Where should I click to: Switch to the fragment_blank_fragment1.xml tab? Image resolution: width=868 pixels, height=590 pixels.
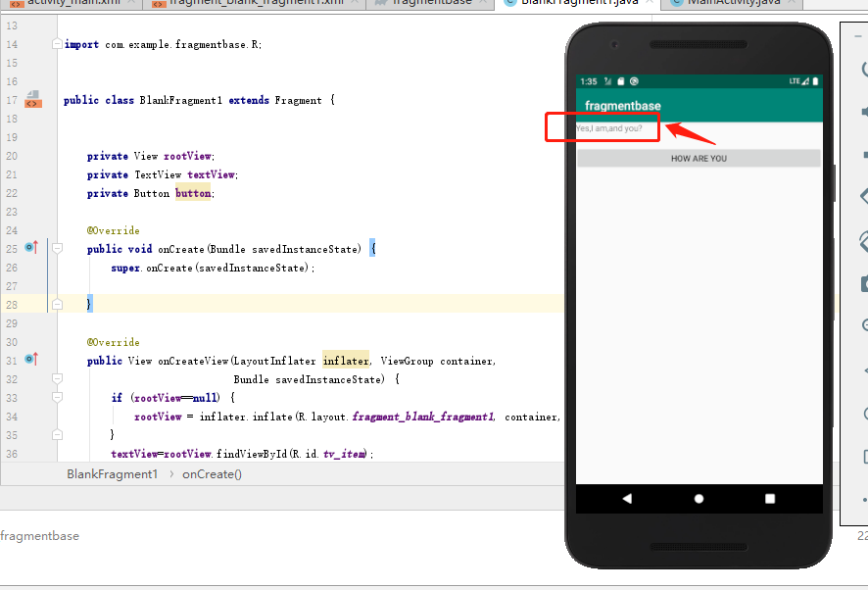(255, 3)
